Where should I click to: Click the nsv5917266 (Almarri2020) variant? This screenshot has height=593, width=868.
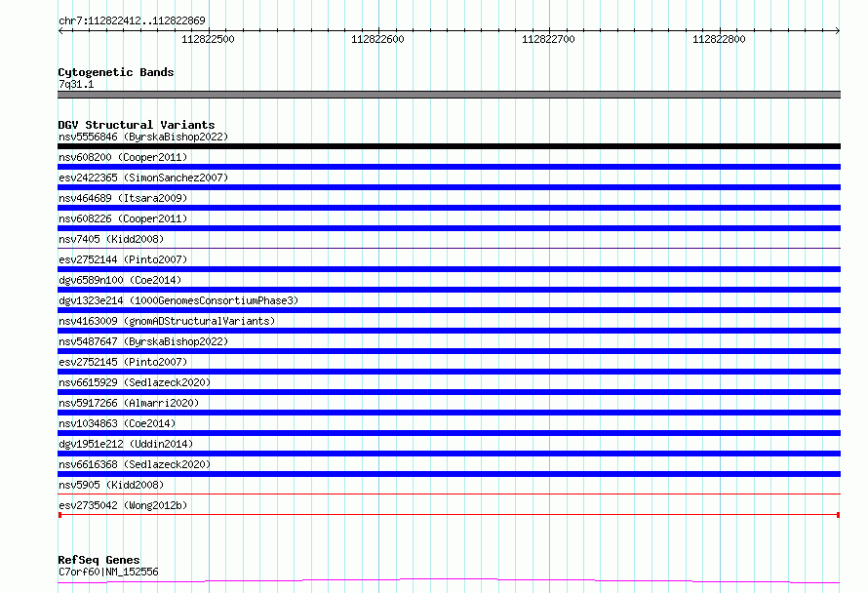click(129, 403)
